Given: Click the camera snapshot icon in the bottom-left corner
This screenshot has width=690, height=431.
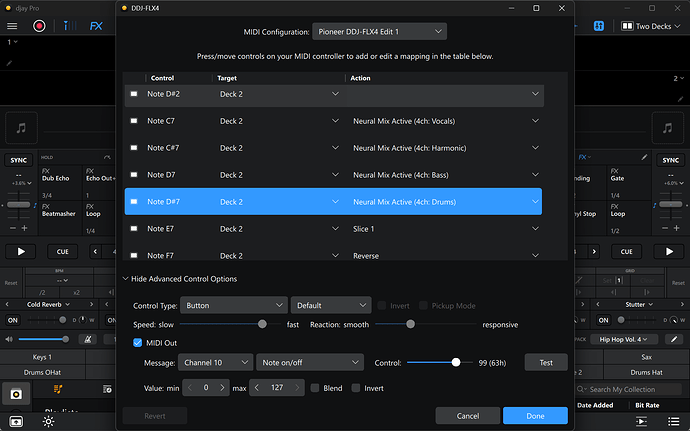Looking at the screenshot, I should tap(16, 395).
